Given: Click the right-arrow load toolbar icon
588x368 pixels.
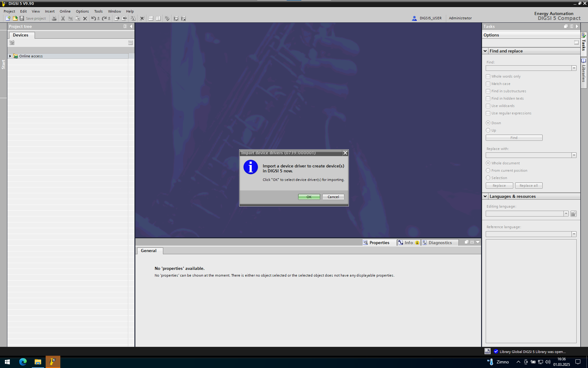Looking at the screenshot, I should pyautogui.click(x=117, y=18).
